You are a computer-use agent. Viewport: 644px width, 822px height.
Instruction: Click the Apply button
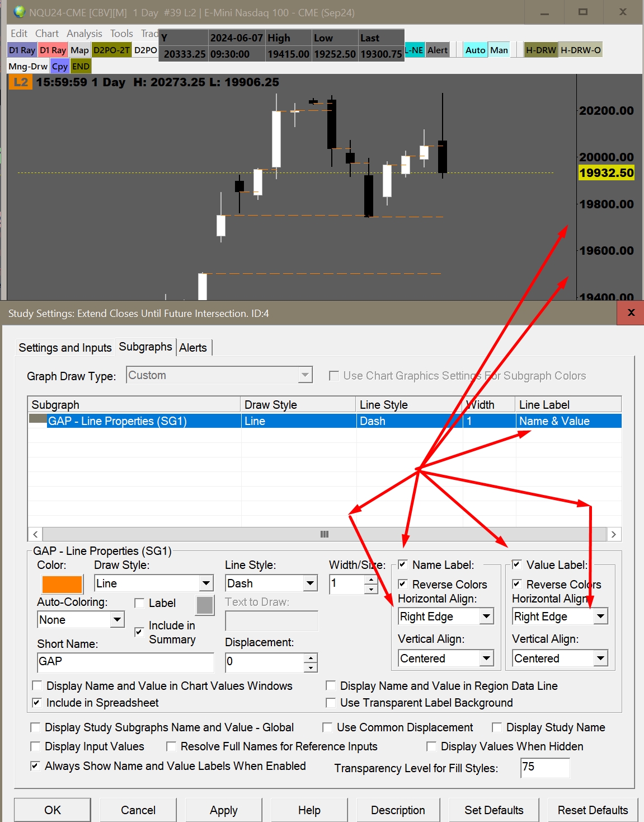point(224,810)
